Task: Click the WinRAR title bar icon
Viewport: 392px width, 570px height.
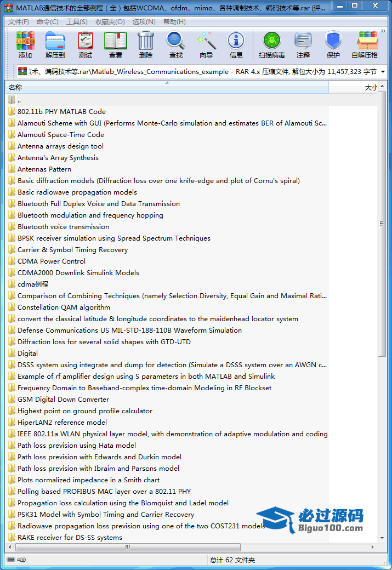Action: [9, 8]
